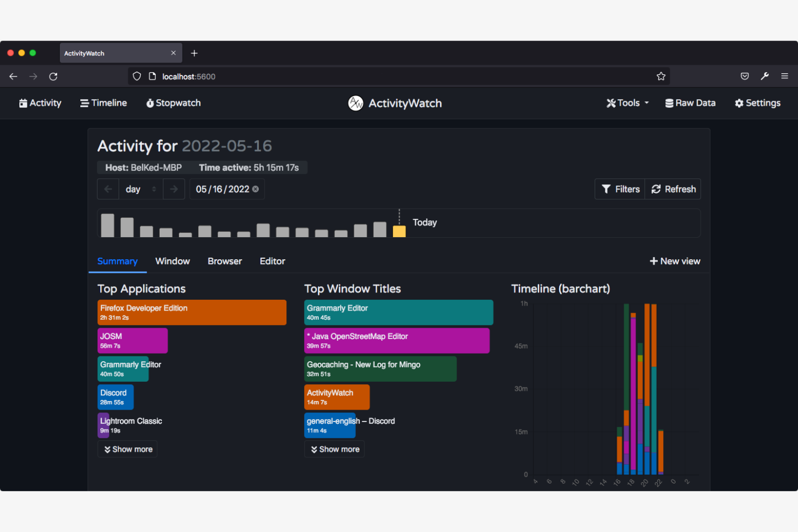Image resolution: width=798 pixels, height=532 pixels.
Task: Switch to the Summary tab
Action: coord(118,261)
